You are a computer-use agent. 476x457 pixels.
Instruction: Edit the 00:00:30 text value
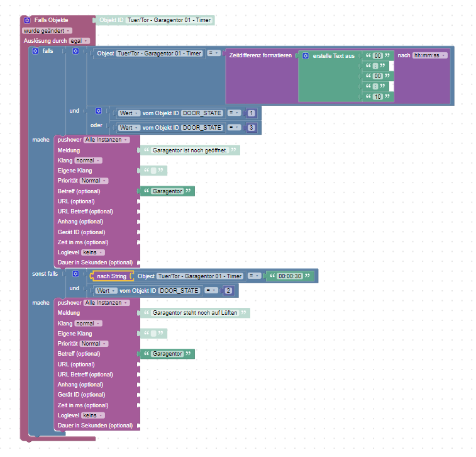pyautogui.click(x=290, y=276)
